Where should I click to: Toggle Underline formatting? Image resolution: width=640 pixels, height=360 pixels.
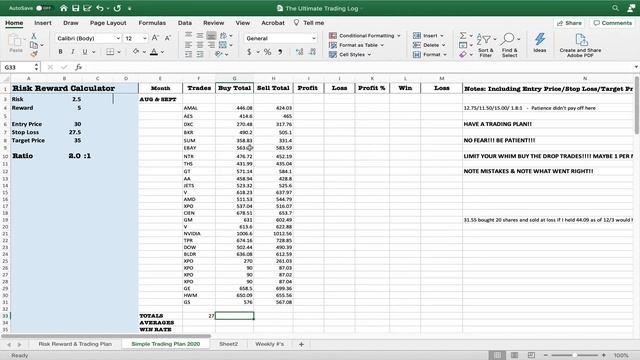click(85, 52)
